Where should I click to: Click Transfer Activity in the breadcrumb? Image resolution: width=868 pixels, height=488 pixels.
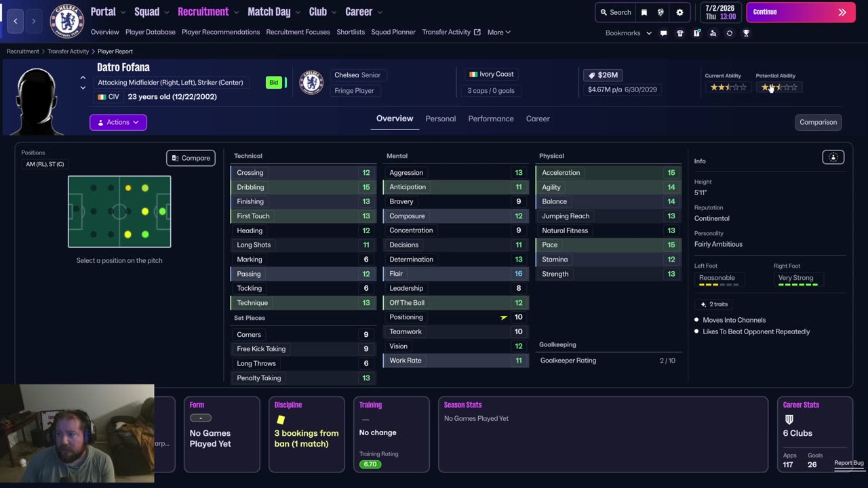pos(68,52)
